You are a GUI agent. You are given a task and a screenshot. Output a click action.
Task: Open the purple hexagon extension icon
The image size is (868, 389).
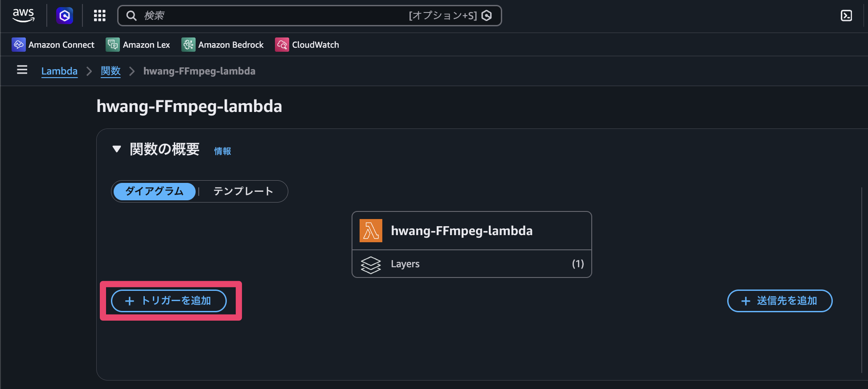[x=65, y=16]
